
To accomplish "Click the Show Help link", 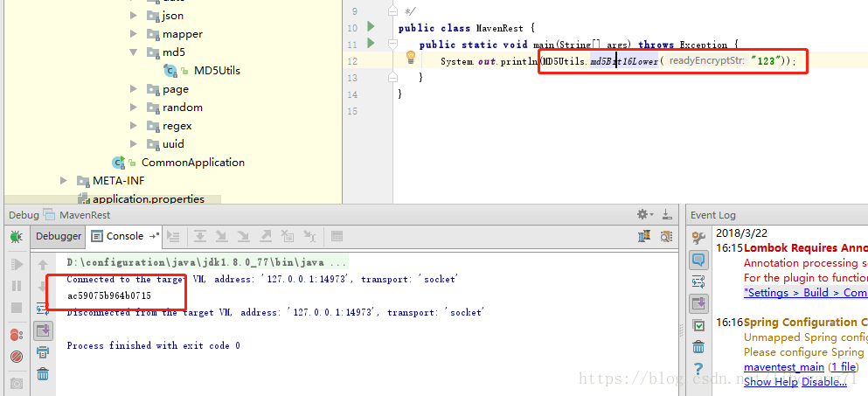I will pyautogui.click(x=771, y=382).
